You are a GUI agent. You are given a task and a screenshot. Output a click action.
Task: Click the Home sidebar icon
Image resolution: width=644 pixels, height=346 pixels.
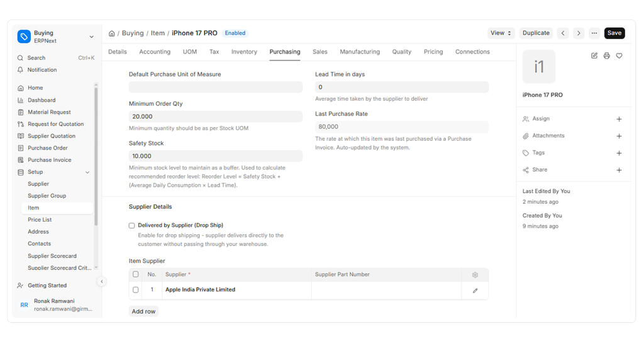point(21,88)
